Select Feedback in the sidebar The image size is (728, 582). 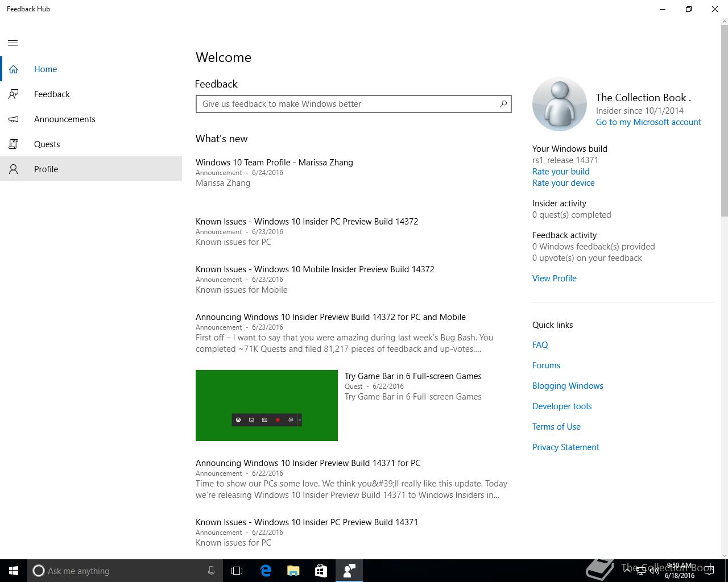point(91,94)
